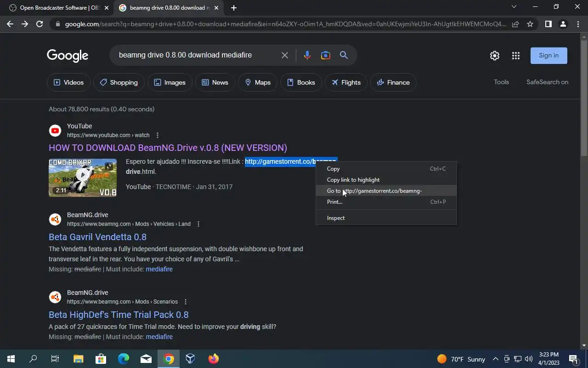Open Chrome profile menu

pyautogui.click(x=563, y=24)
